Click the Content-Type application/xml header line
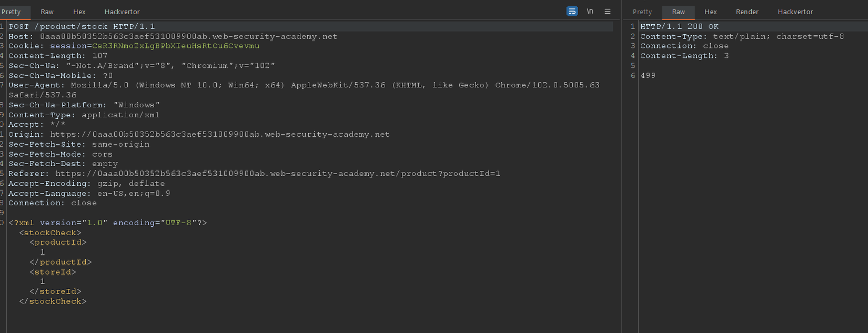Image resolution: width=868 pixels, height=333 pixels. (84, 115)
